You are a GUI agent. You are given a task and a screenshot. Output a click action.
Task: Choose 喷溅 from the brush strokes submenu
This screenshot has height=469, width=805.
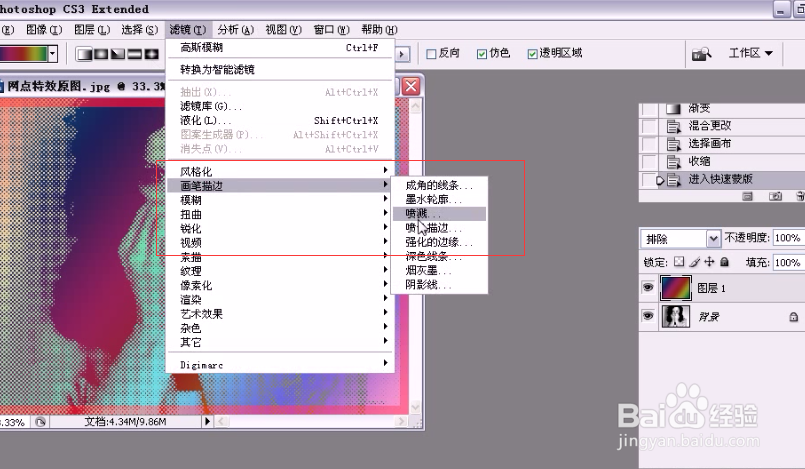tap(439, 213)
